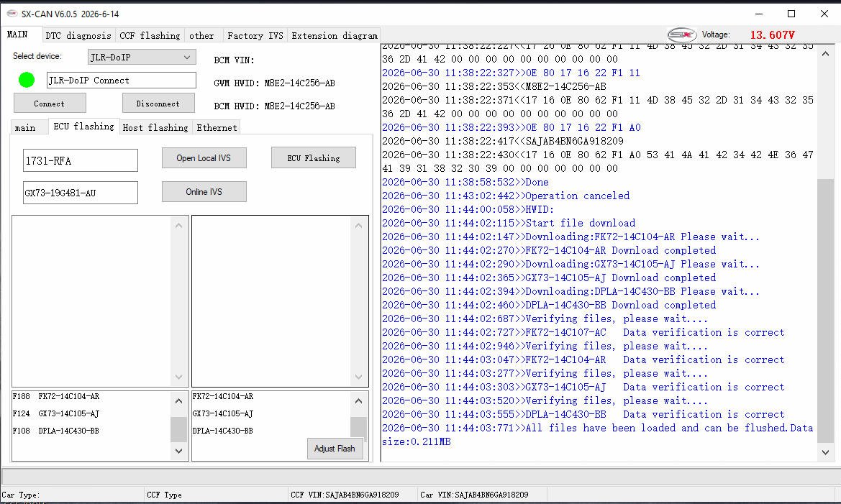Click the Online IVS button
841x504 pixels.
[x=204, y=192]
